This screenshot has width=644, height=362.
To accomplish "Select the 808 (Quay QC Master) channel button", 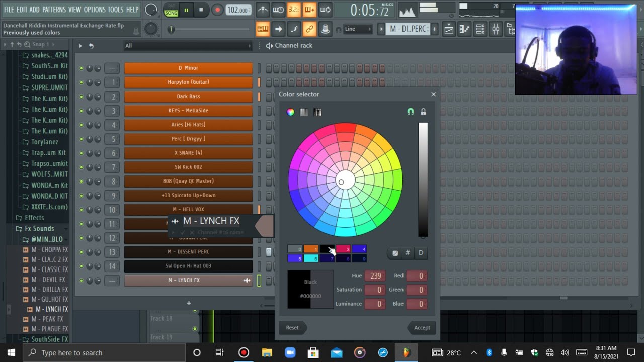I will coord(188,181).
